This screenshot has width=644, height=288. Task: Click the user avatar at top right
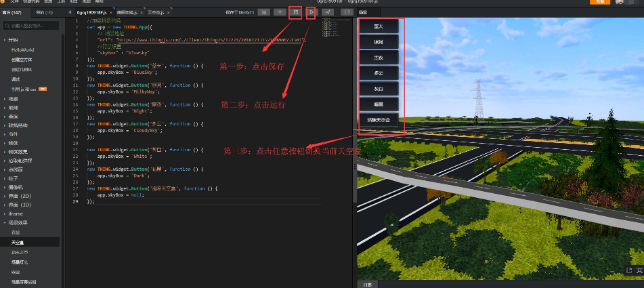point(620,2)
